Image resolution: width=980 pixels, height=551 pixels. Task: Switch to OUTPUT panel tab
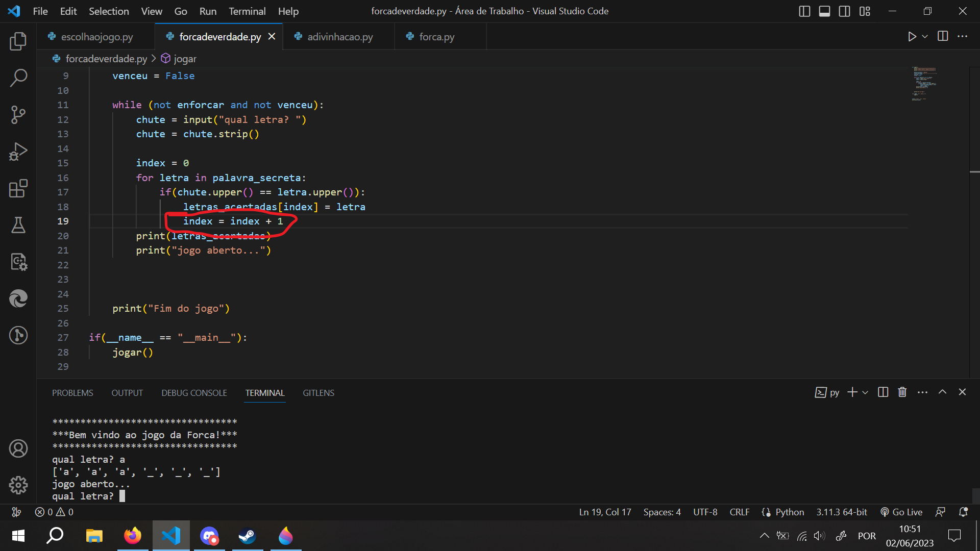point(127,393)
